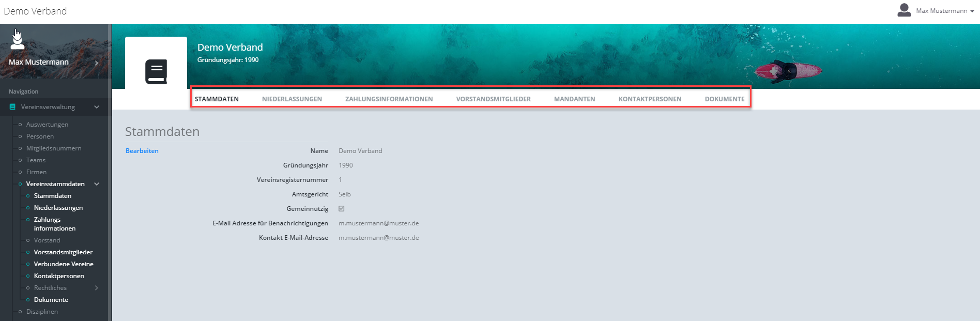Click the Demo Verband banner heading
980x321 pixels.
pyautogui.click(x=230, y=48)
